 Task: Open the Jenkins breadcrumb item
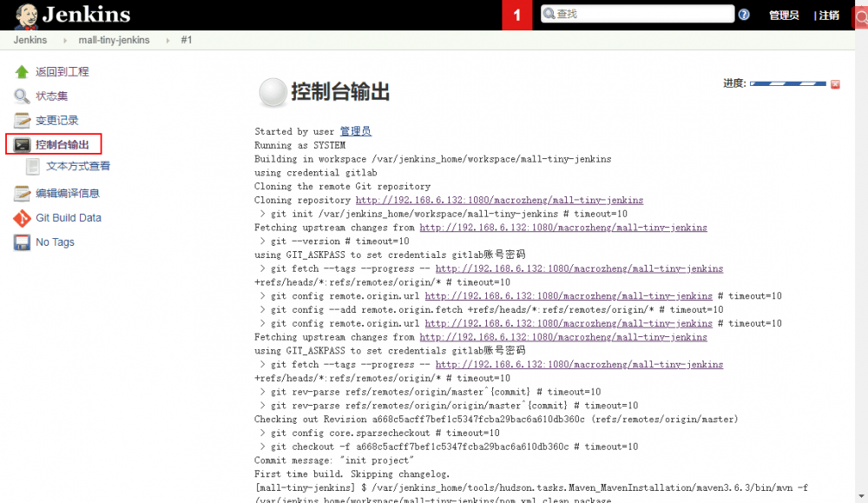tap(30, 39)
